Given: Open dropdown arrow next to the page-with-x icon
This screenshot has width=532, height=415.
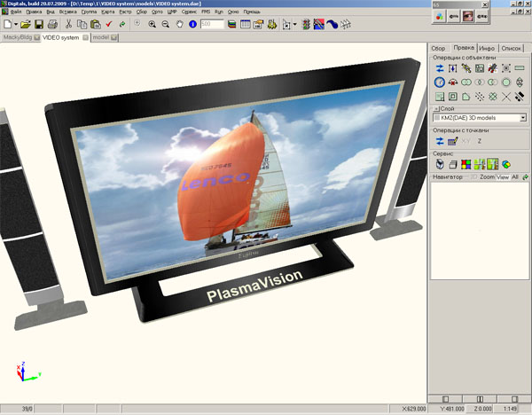Looking at the screenshot, I should 294,25.
